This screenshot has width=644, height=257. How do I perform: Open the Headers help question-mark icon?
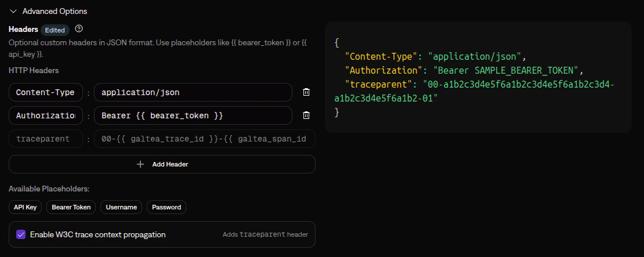(x=79, y=29)
